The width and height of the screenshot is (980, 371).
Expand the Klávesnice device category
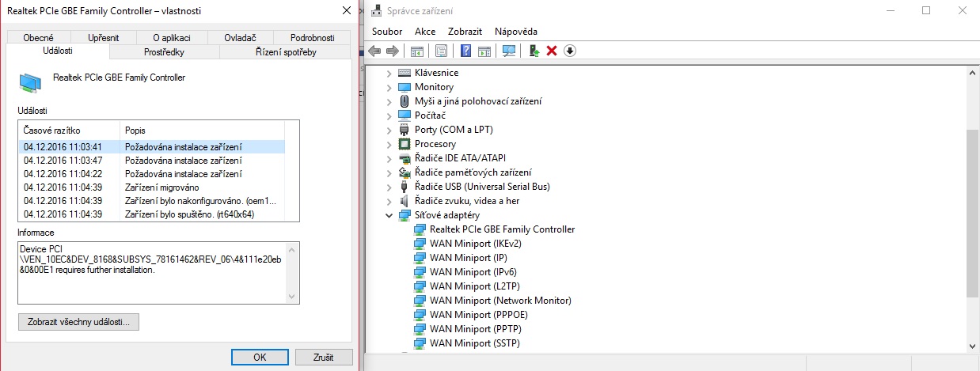click(x=389, y=73)
